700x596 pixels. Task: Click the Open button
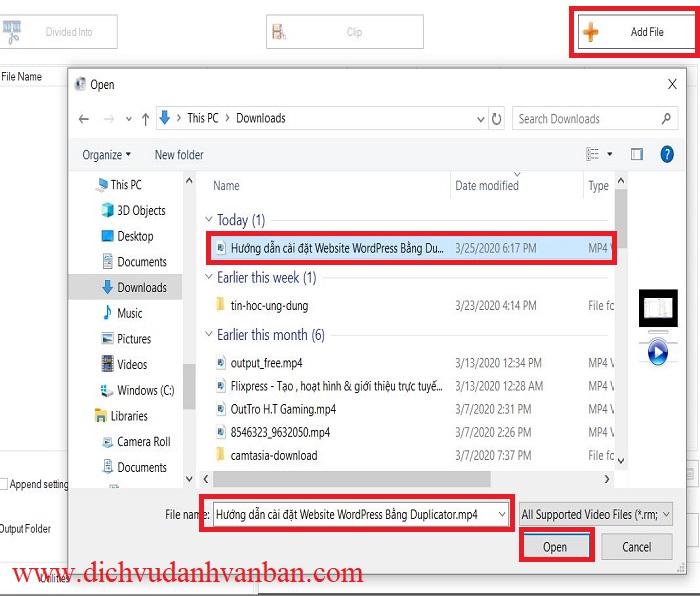click(555, 547)
